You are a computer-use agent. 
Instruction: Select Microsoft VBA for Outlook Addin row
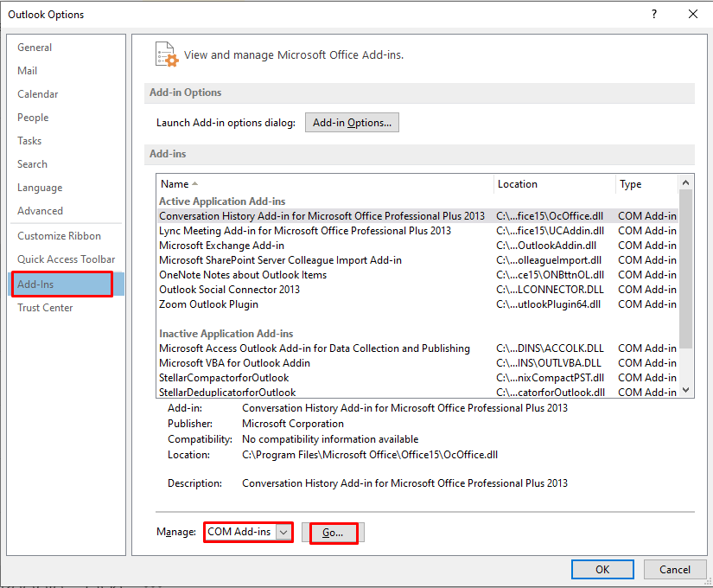(417, 362)
